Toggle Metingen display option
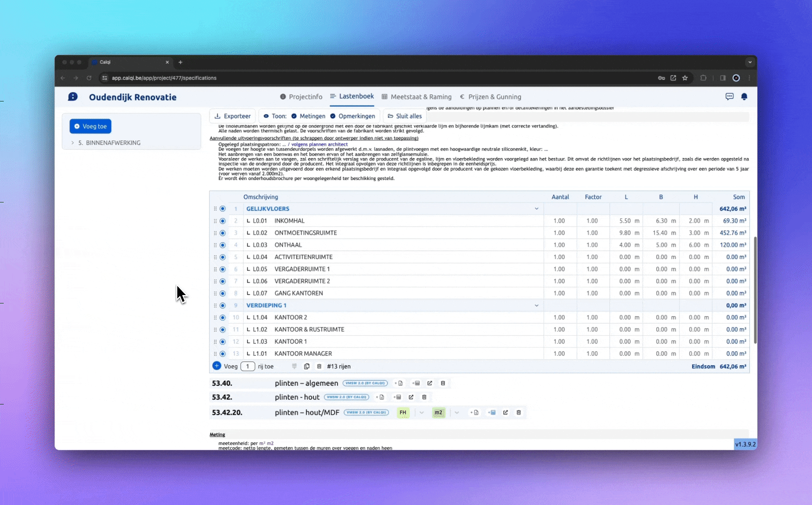Screen dimensions: 812x505 tap(308, 116)
